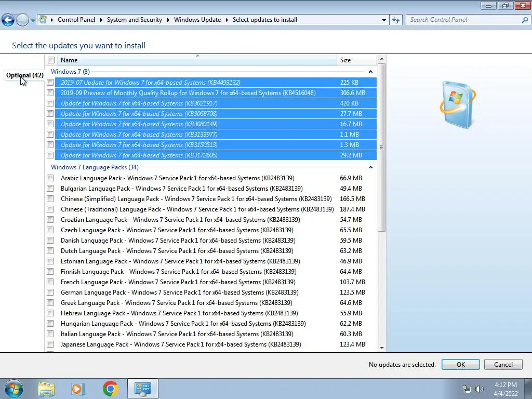Viewport: 532px width, 399px height.
Task: Open the Start menu orb
Action: coord(14,389)
